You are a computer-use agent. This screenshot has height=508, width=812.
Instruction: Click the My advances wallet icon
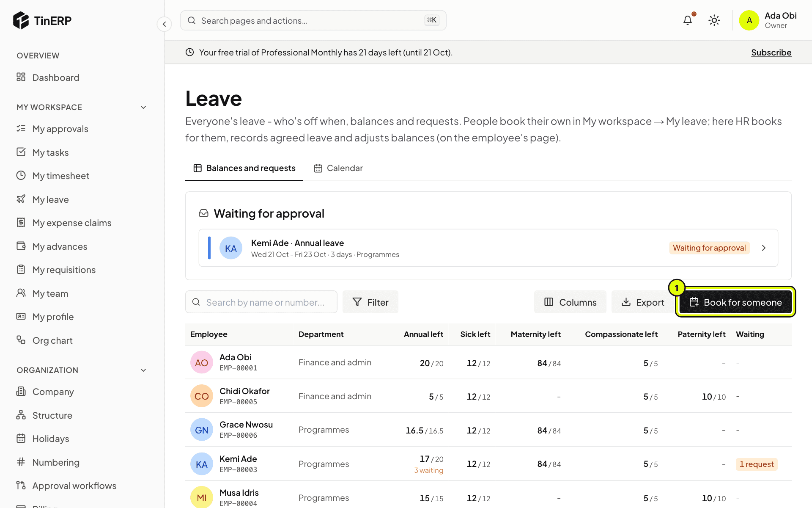(21, 246)
